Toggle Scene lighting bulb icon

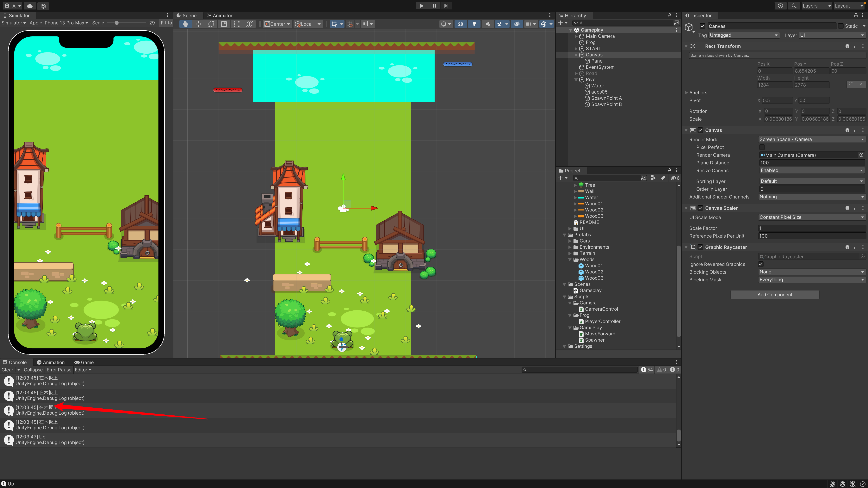click(x=474, y=24)
